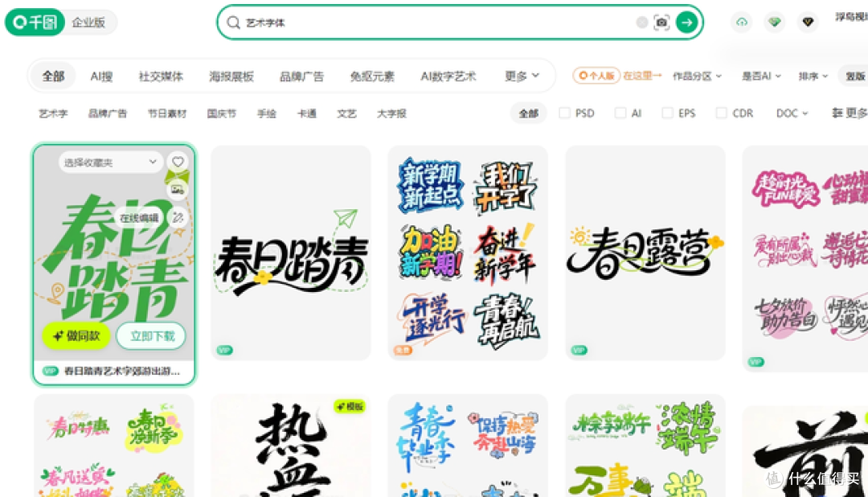Toggle the PSD format checkbox
This screenshot has height=497, width=868.
tap(565, 113)
